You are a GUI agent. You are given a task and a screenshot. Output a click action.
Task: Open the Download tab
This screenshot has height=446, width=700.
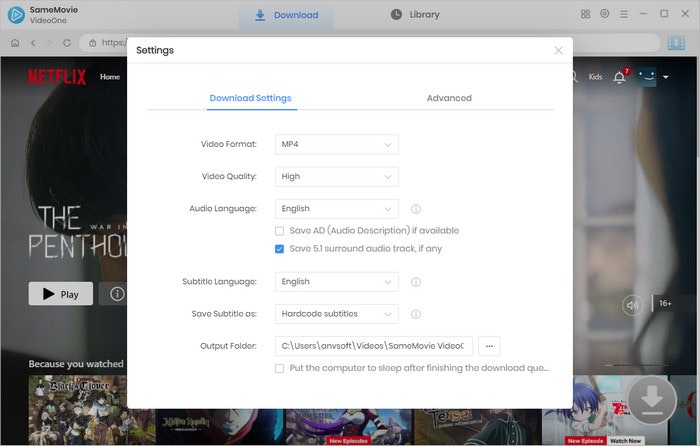(286, 15)
